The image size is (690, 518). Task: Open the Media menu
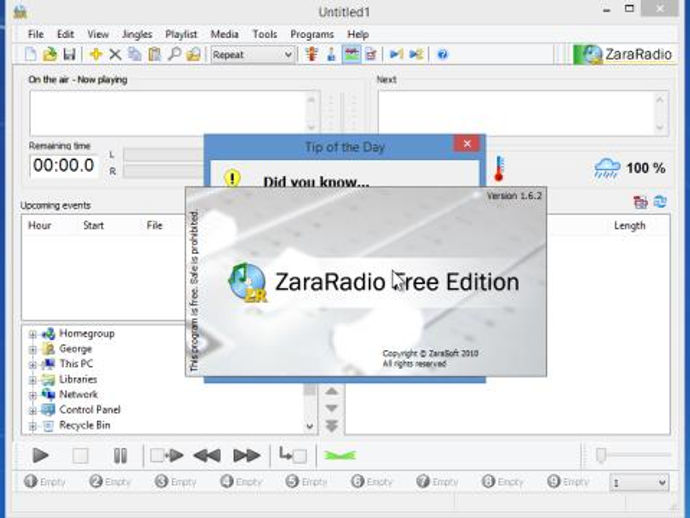[224, 34]
